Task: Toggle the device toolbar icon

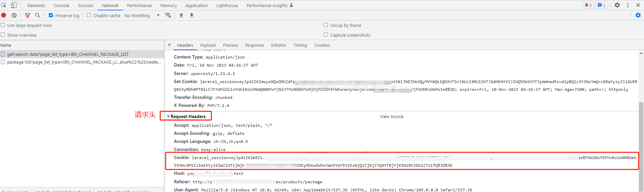Action: pos(14,5)
